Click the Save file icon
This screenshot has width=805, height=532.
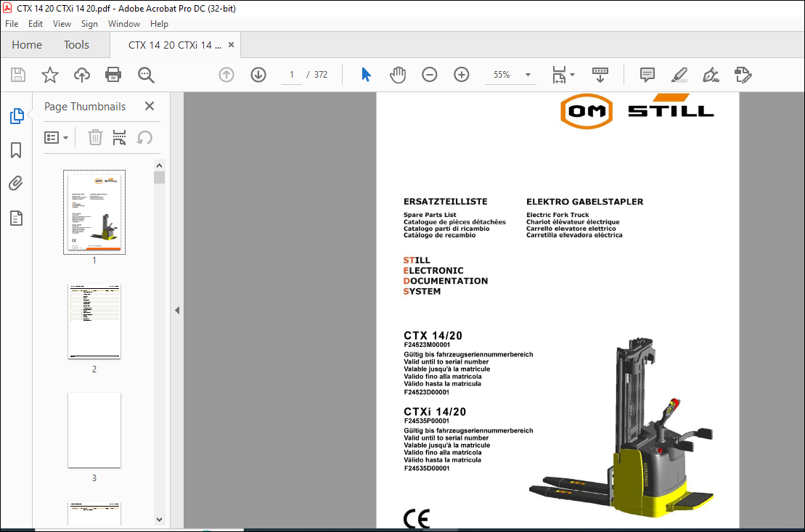tap(18, 75)
